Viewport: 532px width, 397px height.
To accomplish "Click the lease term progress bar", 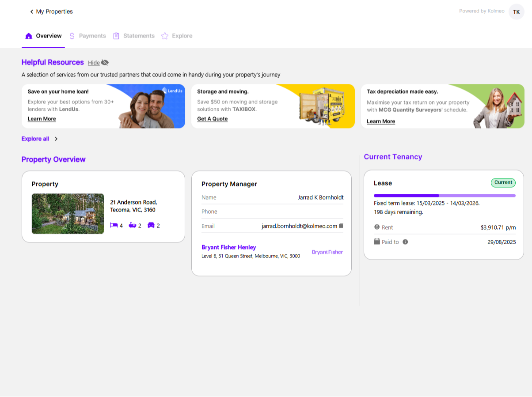I will pos(445,195).
